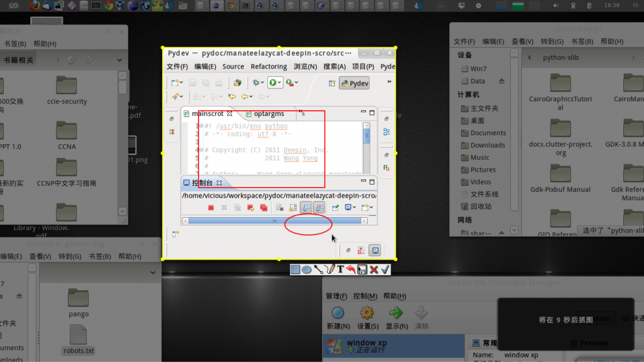
Task: Click the Clear Console icon
Action: tap(280, 208)
